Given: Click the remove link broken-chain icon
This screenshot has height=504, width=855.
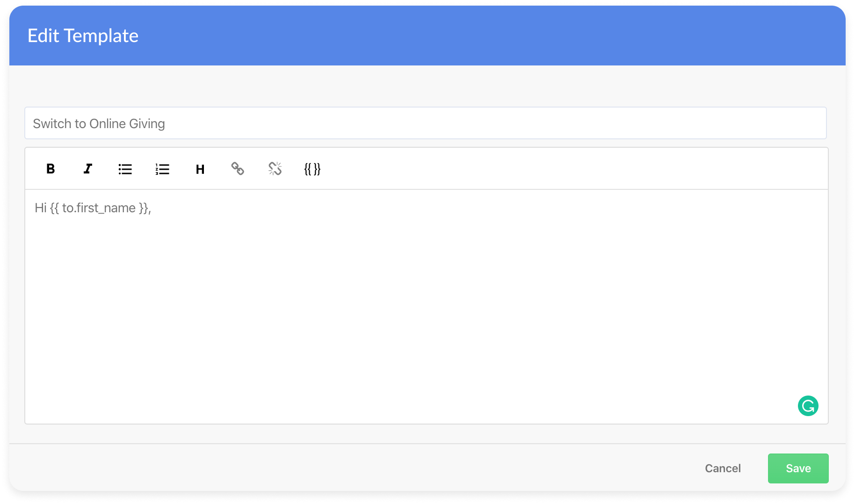Looking at the screenshot, I should pos(275,169).
